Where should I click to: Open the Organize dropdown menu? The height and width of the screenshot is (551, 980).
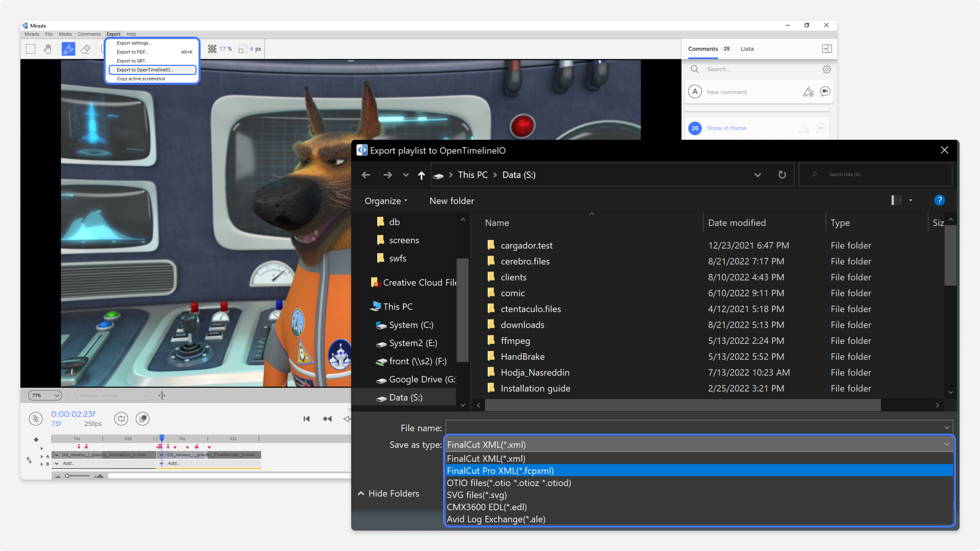(386, 201)
